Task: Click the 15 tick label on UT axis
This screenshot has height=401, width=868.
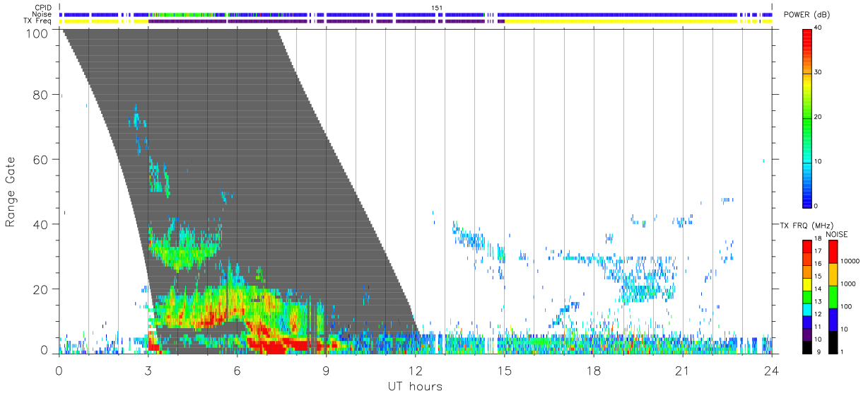Action: 504,370
